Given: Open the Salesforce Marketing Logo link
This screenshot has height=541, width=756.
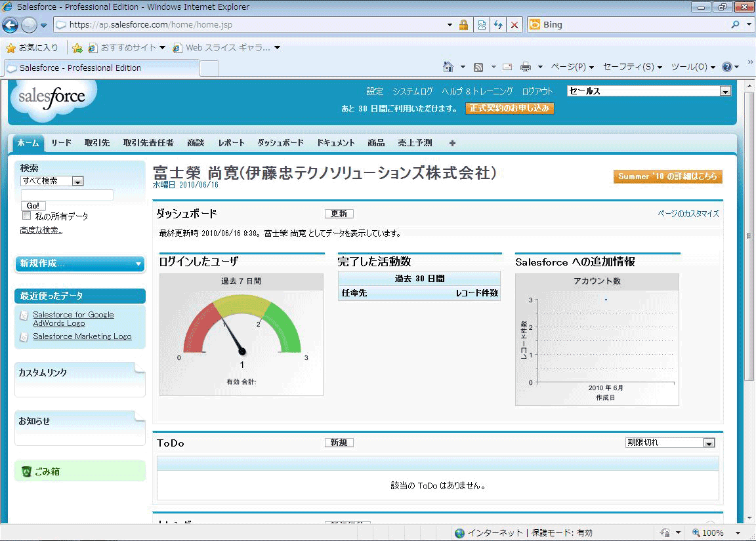Looking at the screenshot, I should coord(82,336).
